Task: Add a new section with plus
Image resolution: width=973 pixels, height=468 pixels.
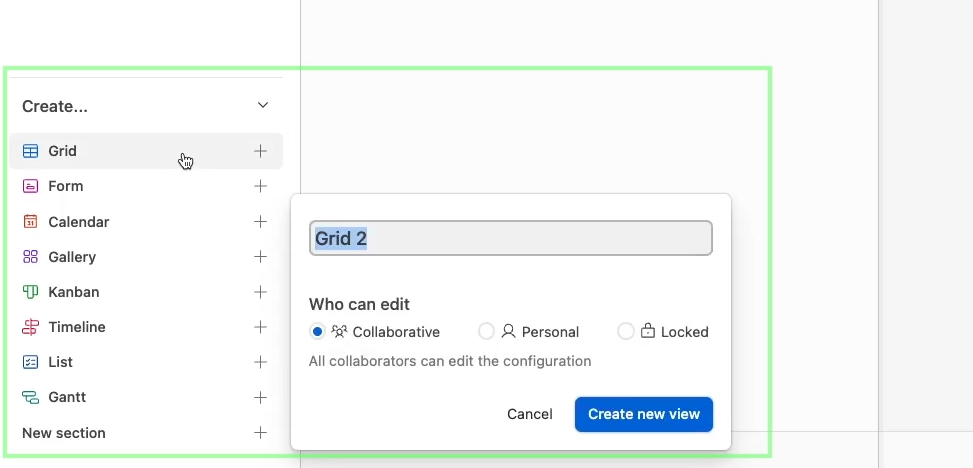Action: pyautogui.click(x=260, y=433)
